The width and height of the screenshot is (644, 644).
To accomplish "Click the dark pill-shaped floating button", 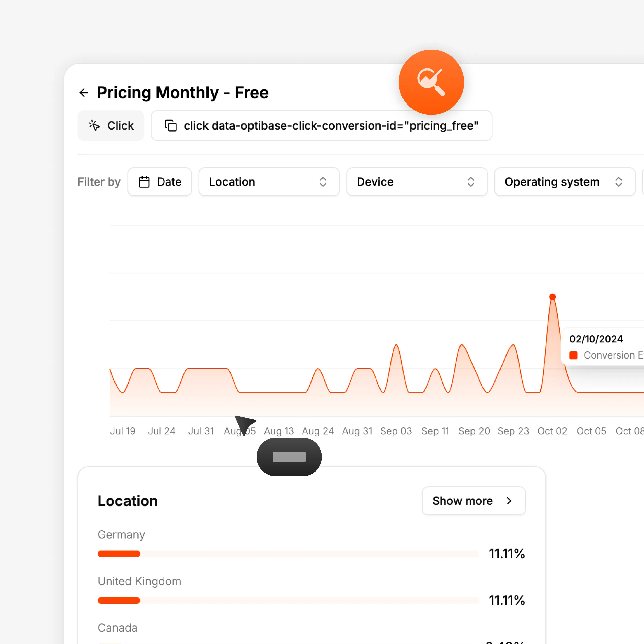I will point(289,457).
